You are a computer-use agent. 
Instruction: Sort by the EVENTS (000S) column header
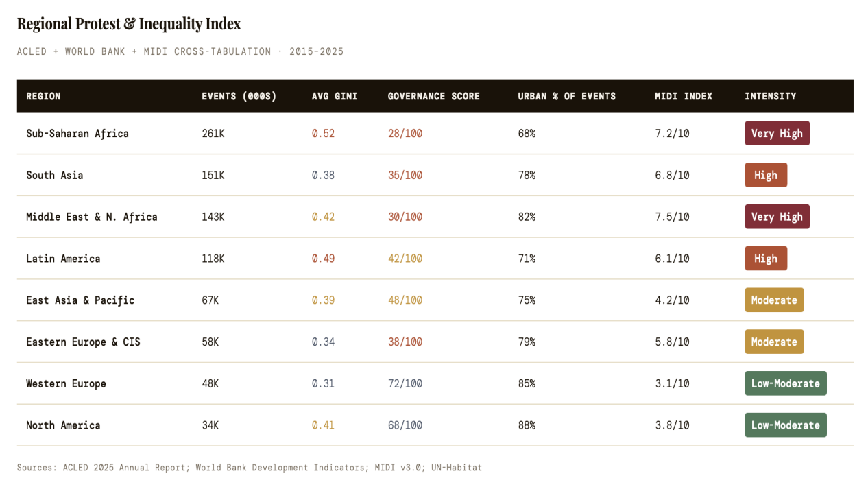coord(239,97)
